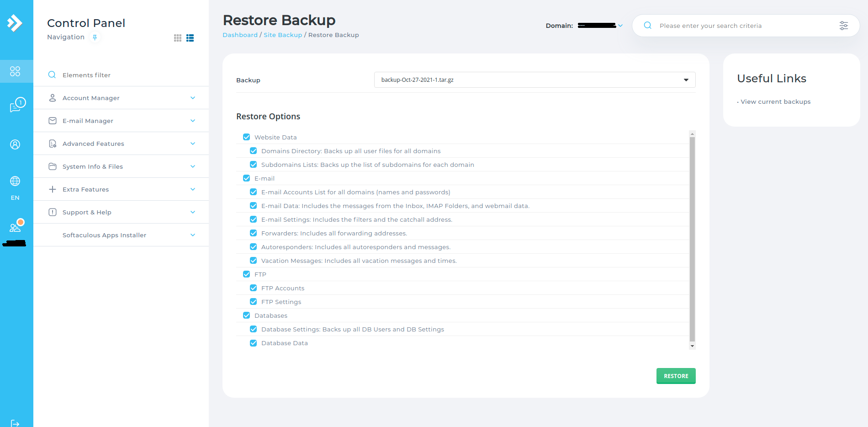The height and width of the screenshot is (427, 868).
Task: Open the Backup file dropdown
Action: [685, 80]
